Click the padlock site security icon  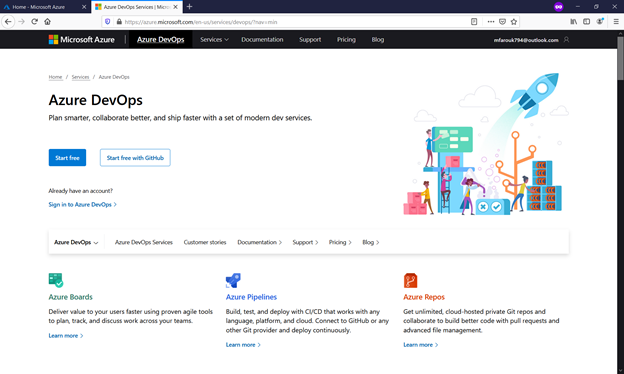(x=119, y=22)
